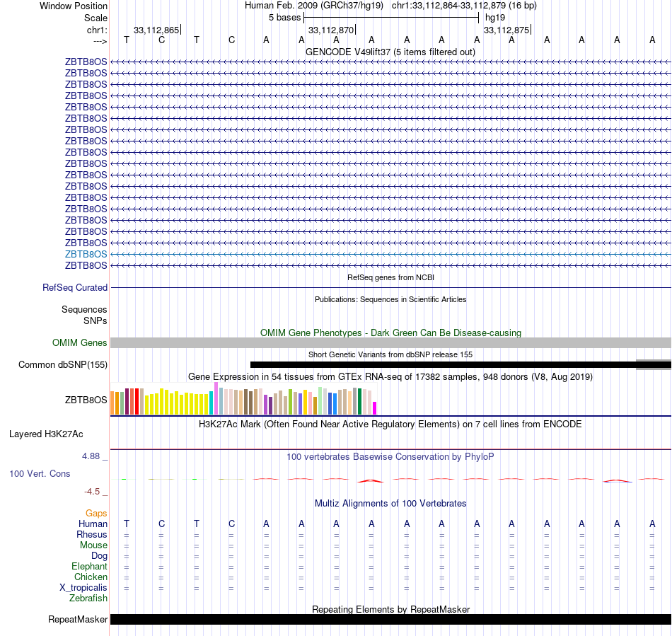
Task: Click the cyan bar in the GTEx expression chart
Action: click(212, 403)
